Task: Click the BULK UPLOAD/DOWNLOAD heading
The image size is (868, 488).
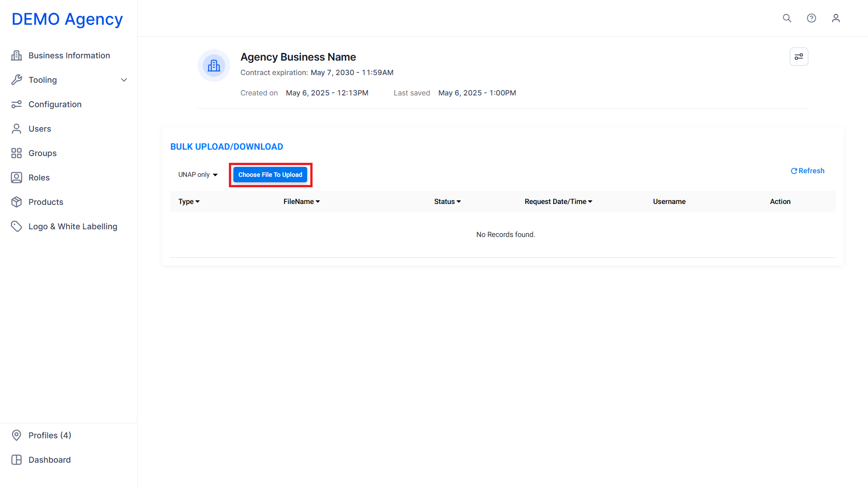Action: pos(227,147)
